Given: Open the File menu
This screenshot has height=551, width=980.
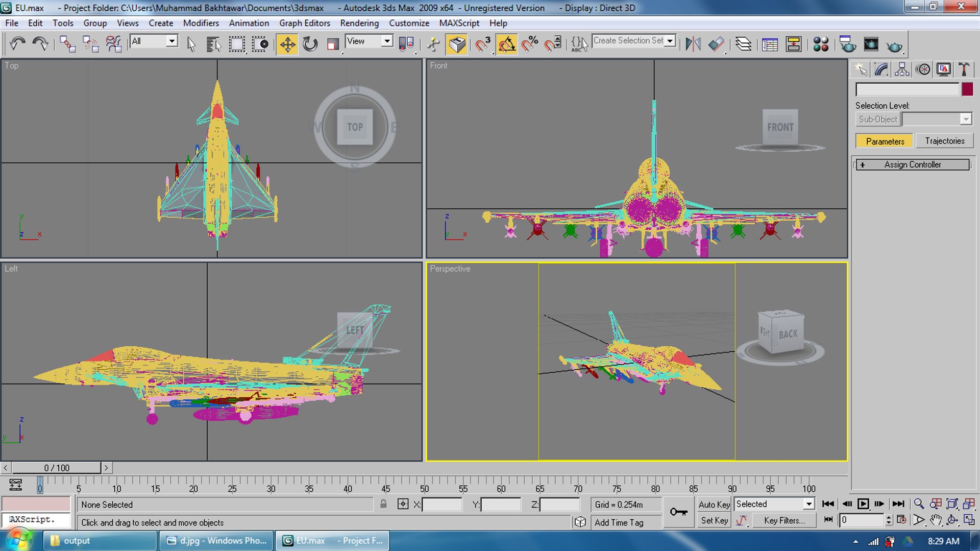Looking at the screenshot, I should tap(12, 23).
